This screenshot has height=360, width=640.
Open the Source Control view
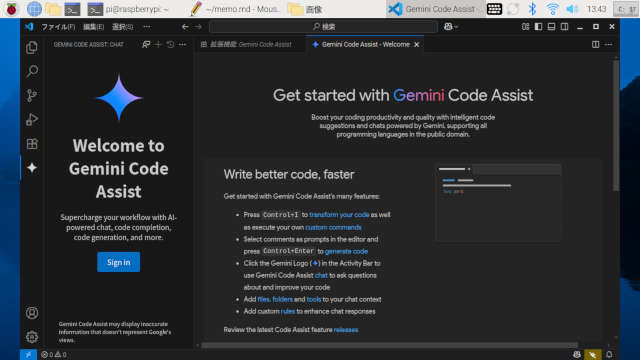pos(32,96)
